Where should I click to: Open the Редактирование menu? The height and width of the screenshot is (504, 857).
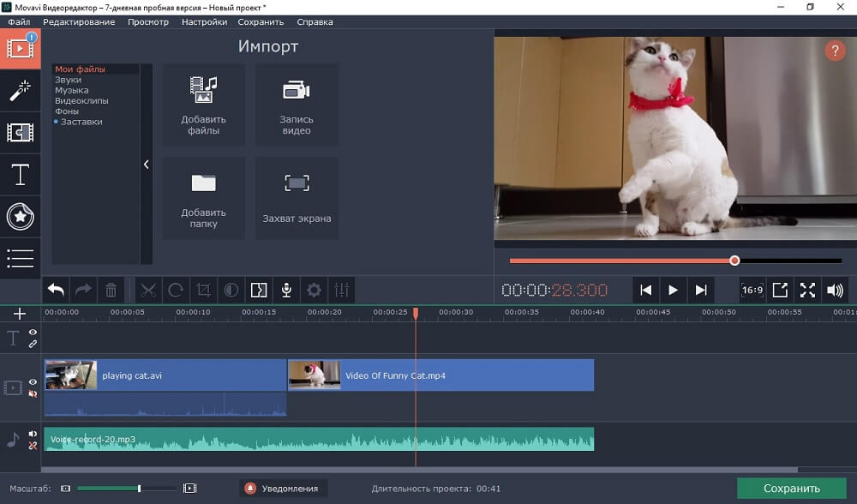[x=79, y=22]
